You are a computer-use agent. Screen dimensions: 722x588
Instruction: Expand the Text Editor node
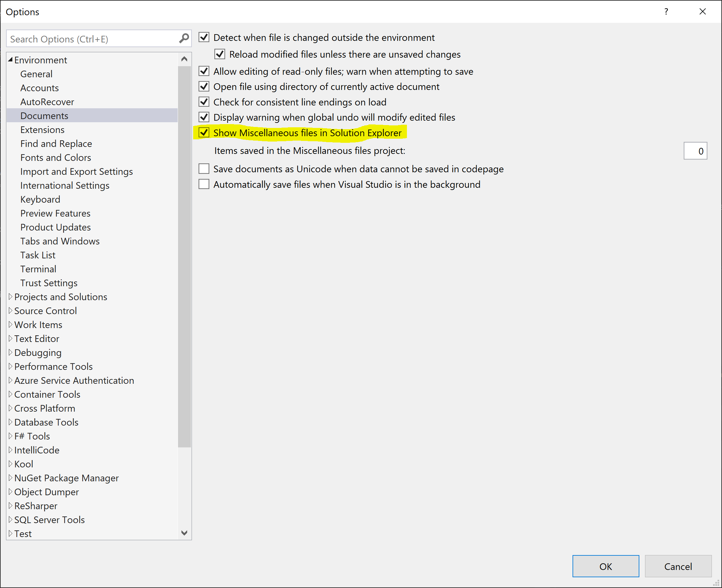10,338
